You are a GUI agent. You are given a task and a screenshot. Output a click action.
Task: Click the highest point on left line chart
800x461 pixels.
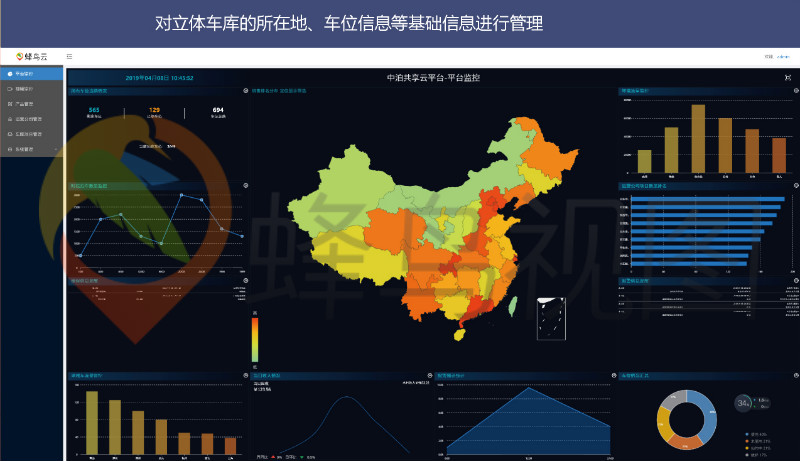point(182,195)
